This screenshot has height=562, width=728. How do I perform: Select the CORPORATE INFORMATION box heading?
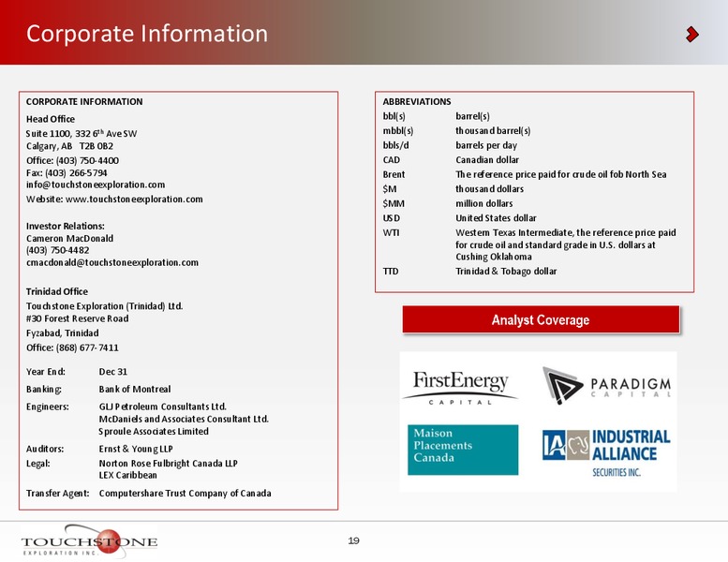pos(84,102)
